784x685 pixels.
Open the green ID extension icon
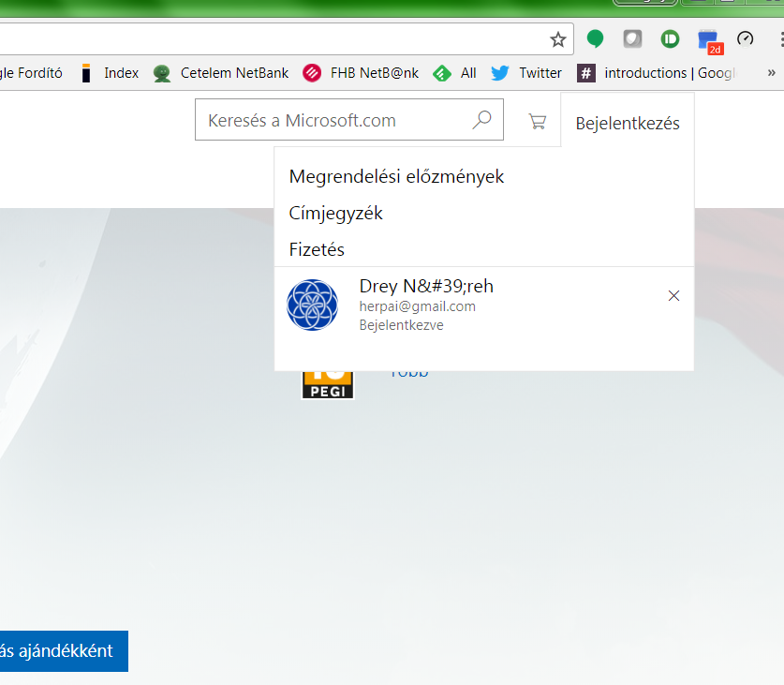pos(670,39)
